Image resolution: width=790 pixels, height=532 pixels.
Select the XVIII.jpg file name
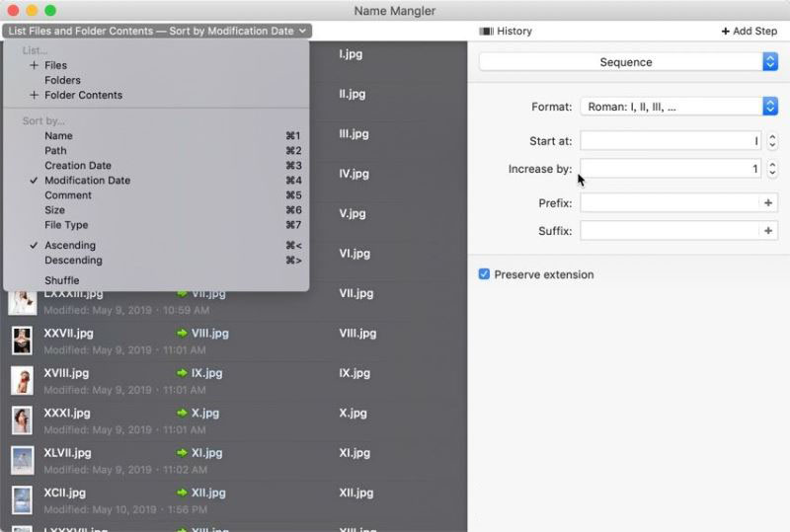click(66, 373)
